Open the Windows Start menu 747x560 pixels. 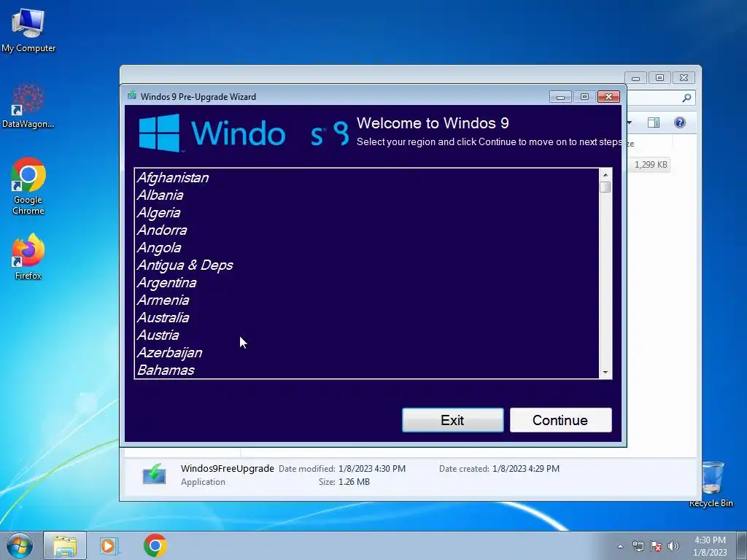[x=20, y=545]
